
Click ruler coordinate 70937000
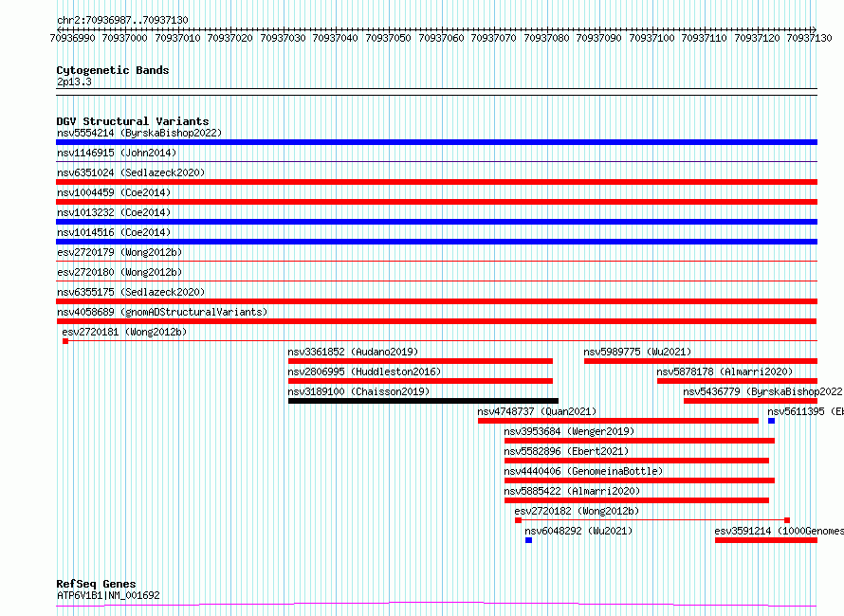tap(124, 38)
